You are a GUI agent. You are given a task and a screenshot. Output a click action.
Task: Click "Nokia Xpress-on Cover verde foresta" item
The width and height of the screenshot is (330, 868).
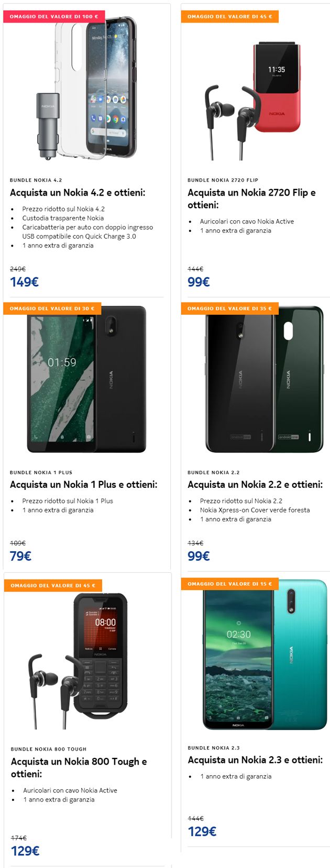255,510
